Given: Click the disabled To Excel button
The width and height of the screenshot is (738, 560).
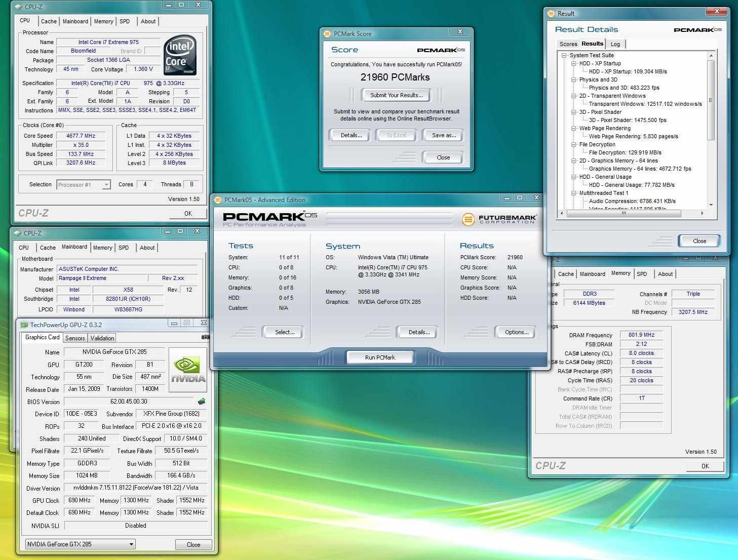Looking at the screenshot, I should coord(397,135).
